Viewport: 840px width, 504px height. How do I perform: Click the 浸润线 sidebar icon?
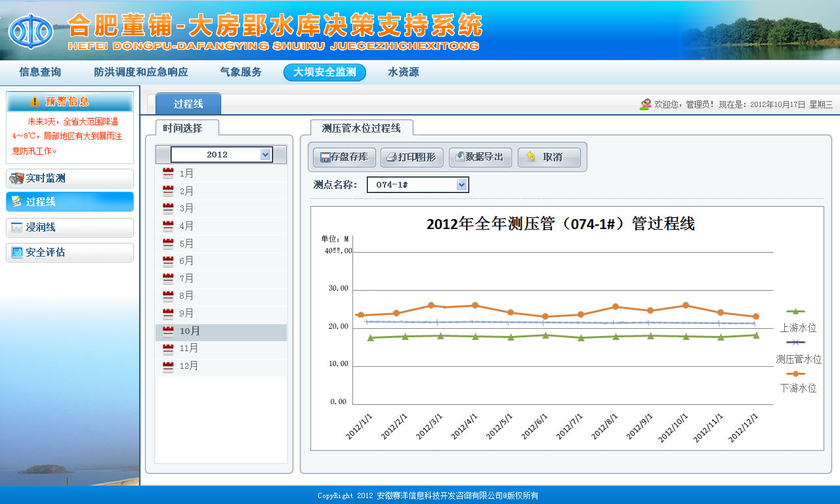coord(17,227)
